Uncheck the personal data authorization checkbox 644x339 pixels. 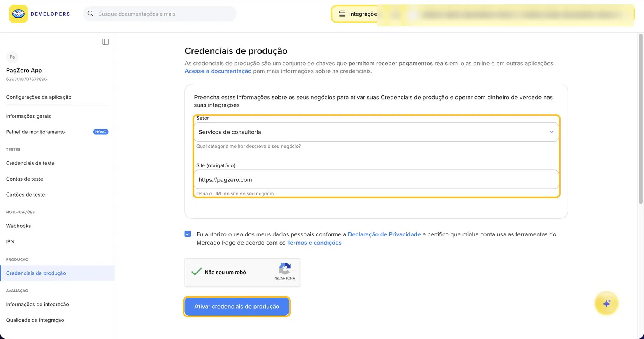pyautogui.click(x=188, y=234)
